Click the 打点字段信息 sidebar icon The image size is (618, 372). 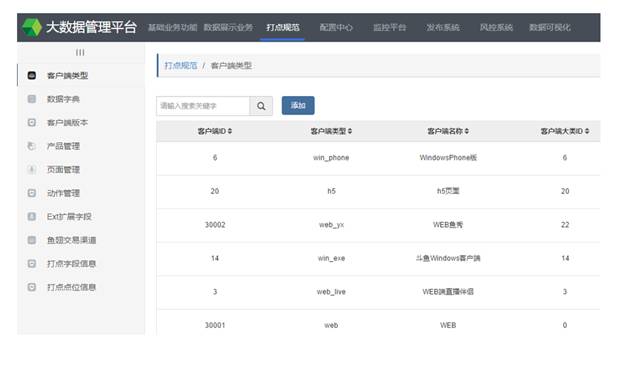32,264
